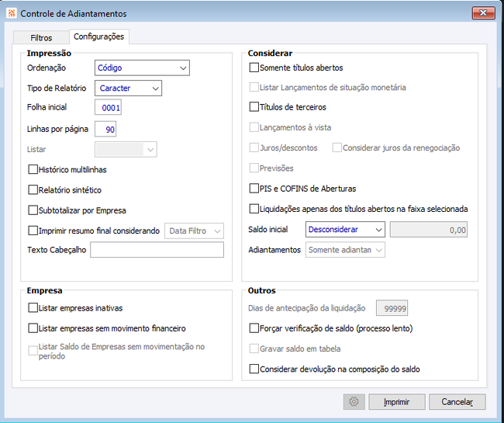Viewport: 504px width, 423px height.
Task: Open the Saldo inicial dropdown
Action: pos(345,230)
